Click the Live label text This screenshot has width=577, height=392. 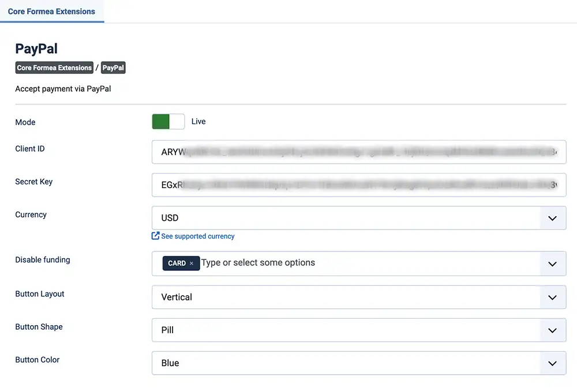(198, 122)
